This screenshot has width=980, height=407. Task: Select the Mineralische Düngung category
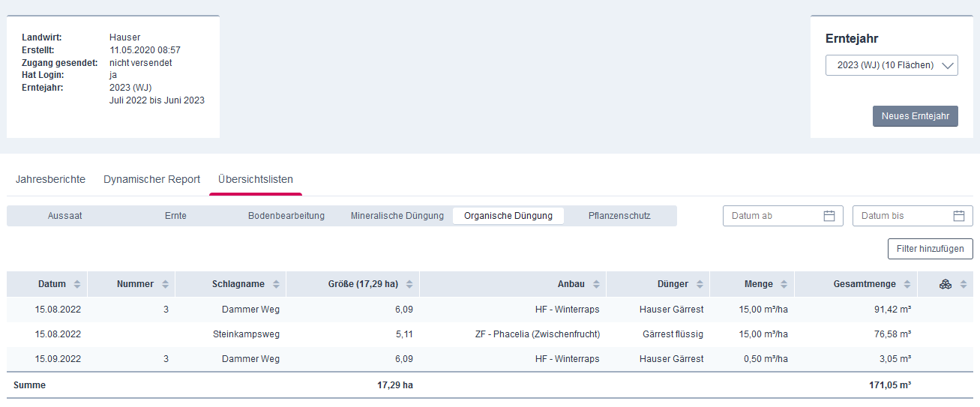[397, 216]
